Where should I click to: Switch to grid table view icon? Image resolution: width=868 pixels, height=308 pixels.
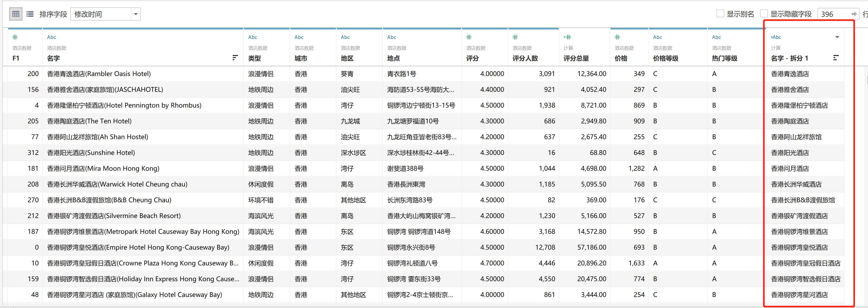[16, 14]
